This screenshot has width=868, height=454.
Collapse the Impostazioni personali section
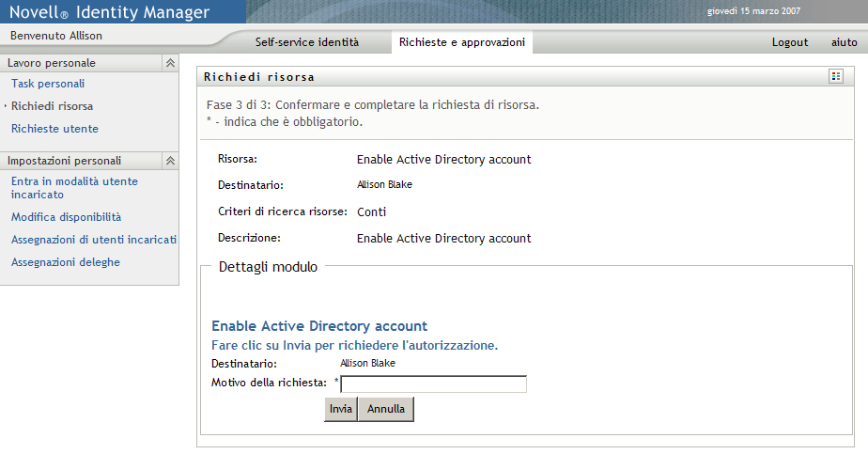170,161
